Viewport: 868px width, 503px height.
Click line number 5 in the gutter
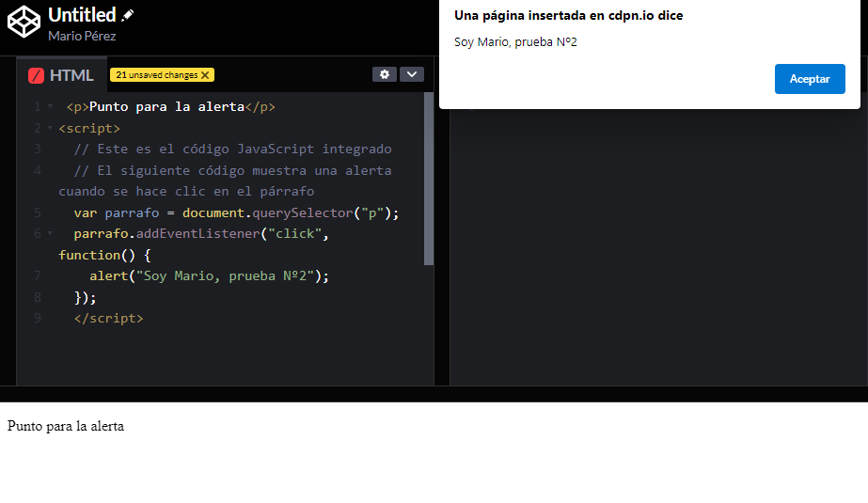click(37, 212)
